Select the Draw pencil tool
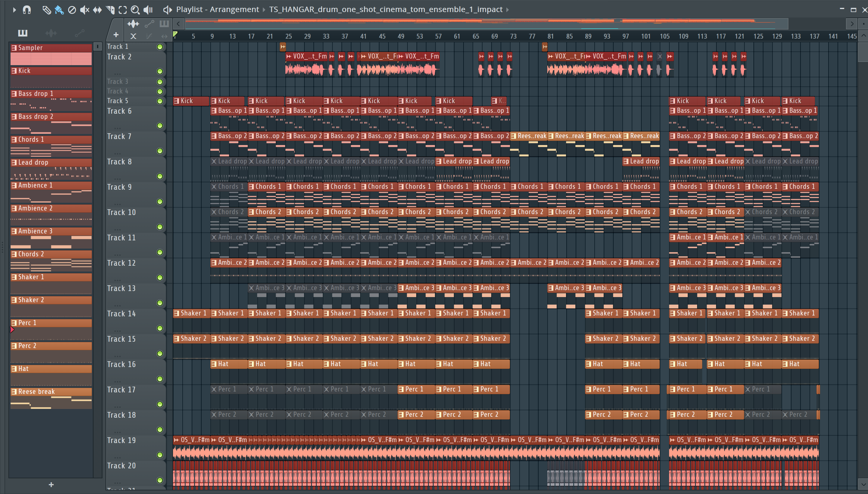 46,10
